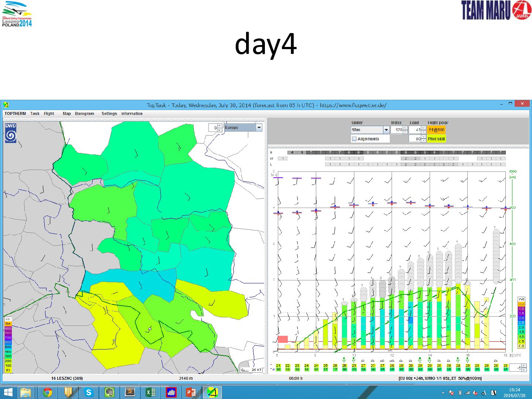532x399 pixels.
Task: Open the Task menu
Action: coord(35,113)
